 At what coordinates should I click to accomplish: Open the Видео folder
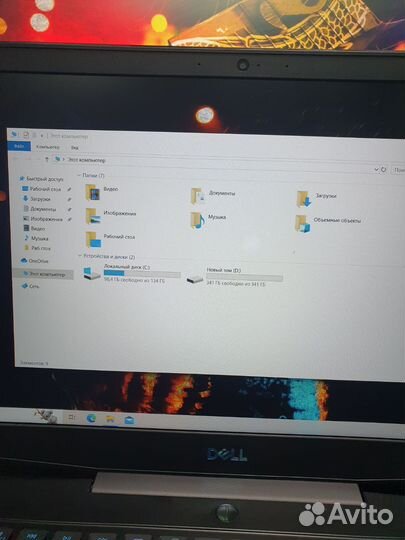click(x=102, y=192)
